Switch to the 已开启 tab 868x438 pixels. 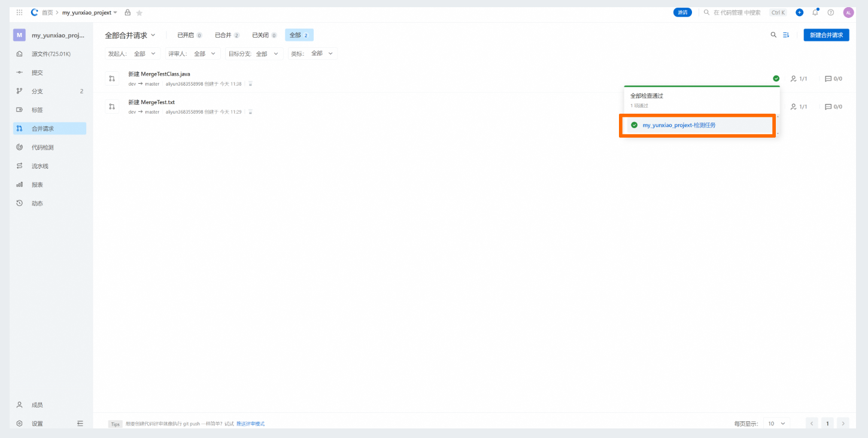189,35
